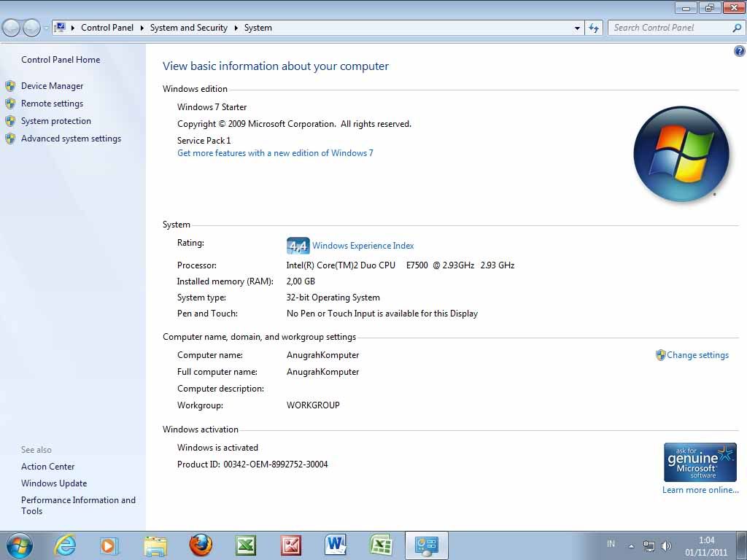
Task: Open the Windows Experience Index link
Action: [x=363, y=246]
